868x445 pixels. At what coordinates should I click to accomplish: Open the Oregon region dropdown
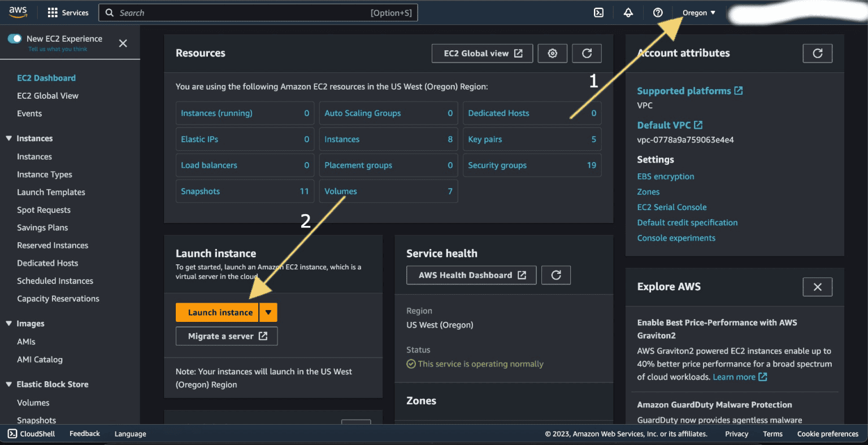pyautogui.click(x=698, y=12)
